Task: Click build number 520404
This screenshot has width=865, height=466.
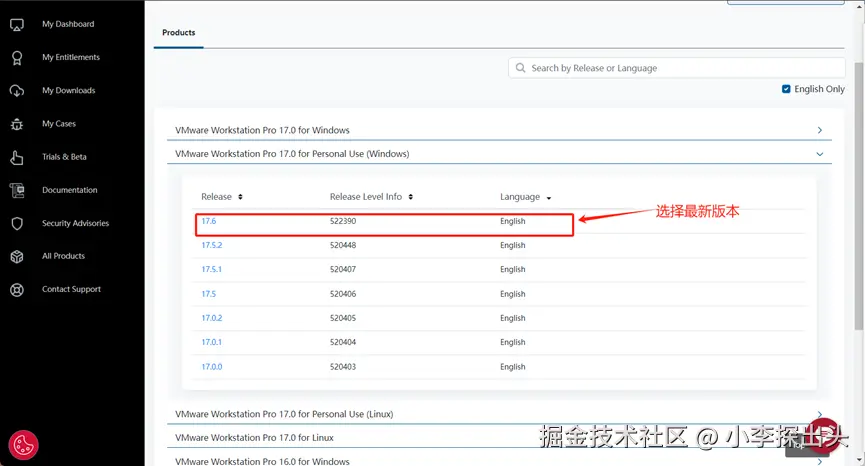Action: coord(343,342)
